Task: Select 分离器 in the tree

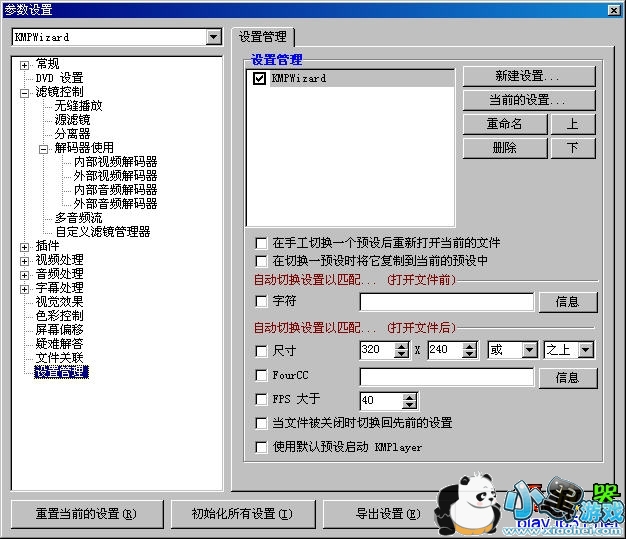Action: point(72,134)
